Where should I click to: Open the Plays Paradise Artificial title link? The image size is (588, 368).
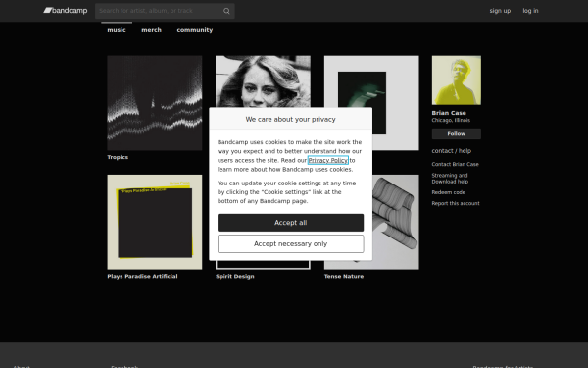coord(142,276)
